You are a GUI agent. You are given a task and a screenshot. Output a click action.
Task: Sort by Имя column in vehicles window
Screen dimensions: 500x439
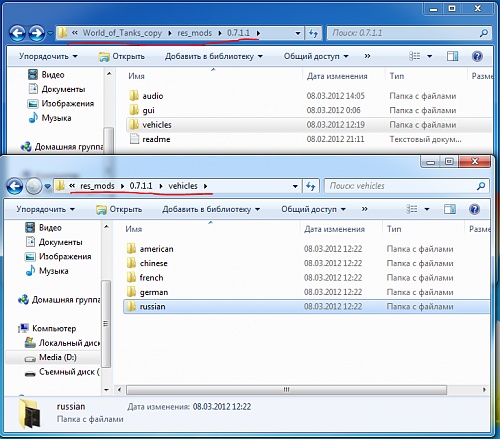tap(133, 229)
